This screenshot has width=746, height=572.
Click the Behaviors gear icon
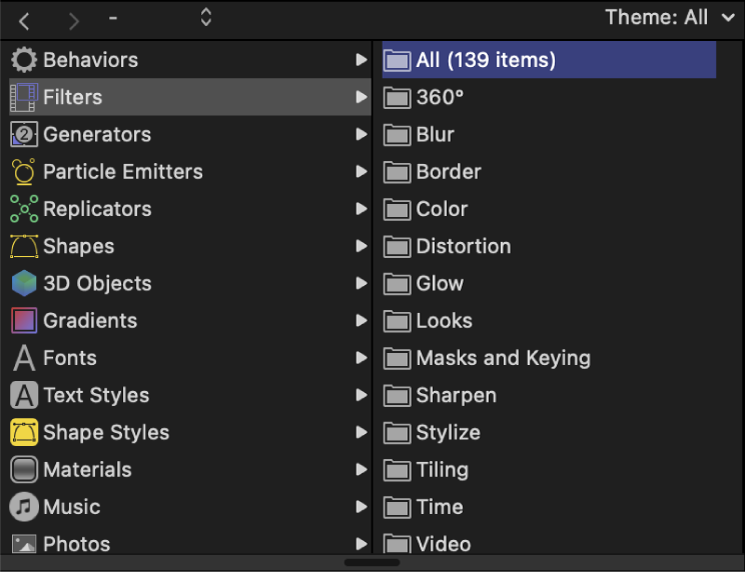click(24, 60)
